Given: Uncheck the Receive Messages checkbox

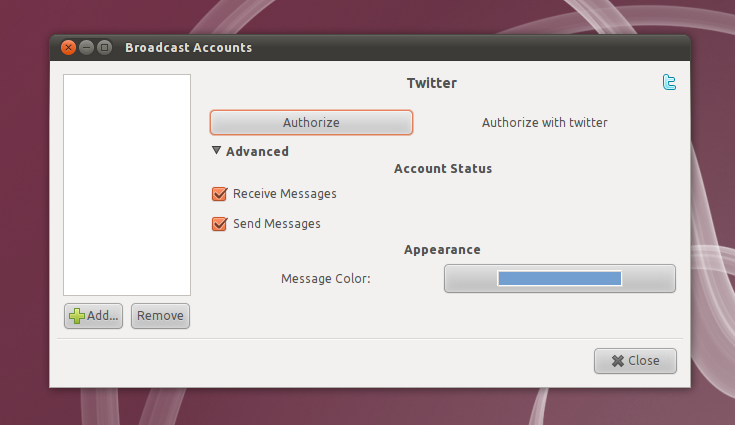Looking at the screenshot, I should tap(219, 194).
